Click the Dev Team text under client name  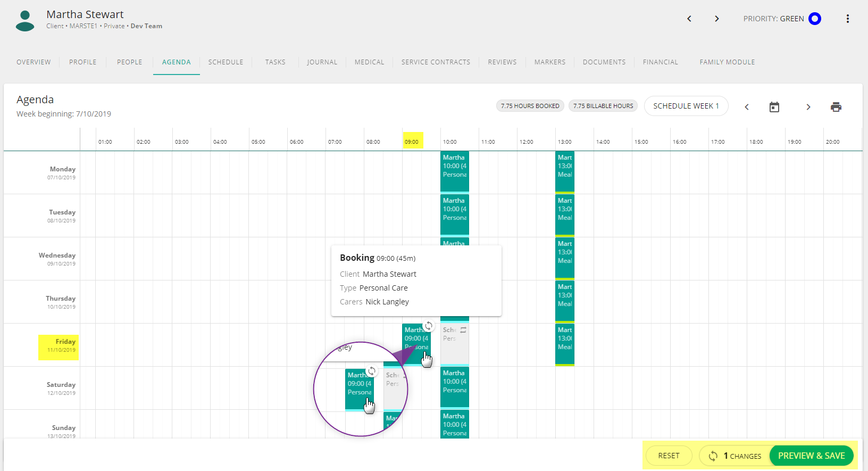pyautogui.click(x=146, y=26)
